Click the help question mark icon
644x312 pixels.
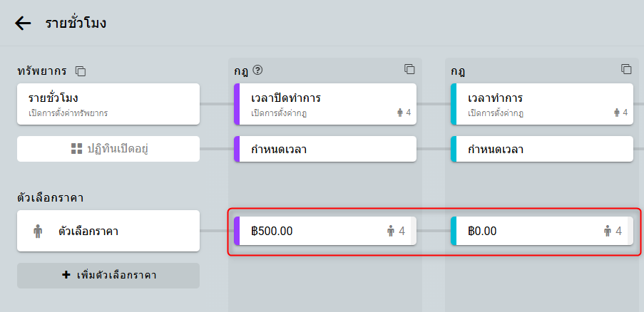click(258, 70)
